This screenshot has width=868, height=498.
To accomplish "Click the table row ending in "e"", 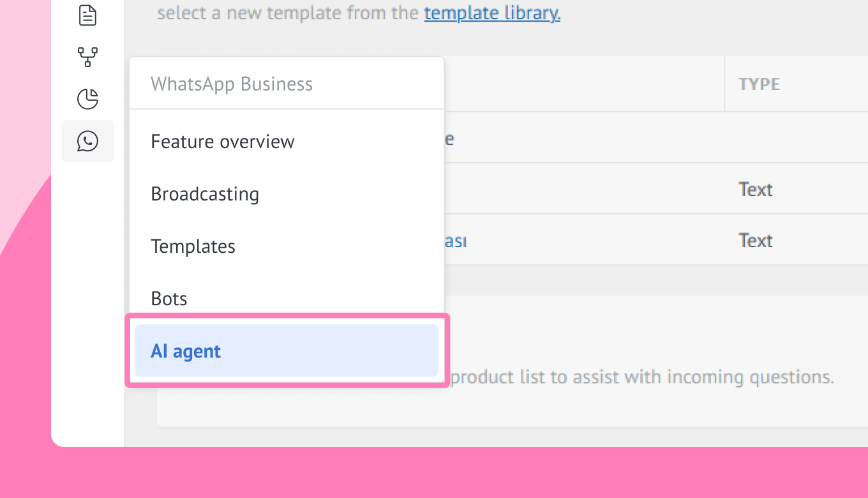I will 574,139.
